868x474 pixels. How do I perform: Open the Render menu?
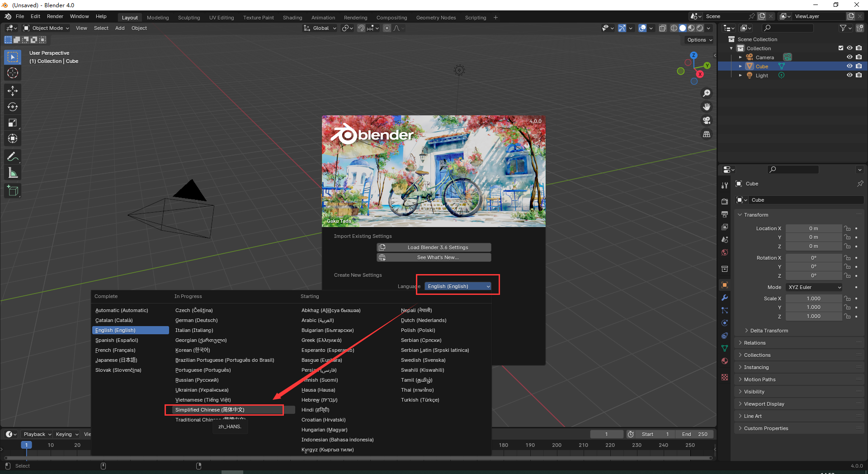click(55, 16)
